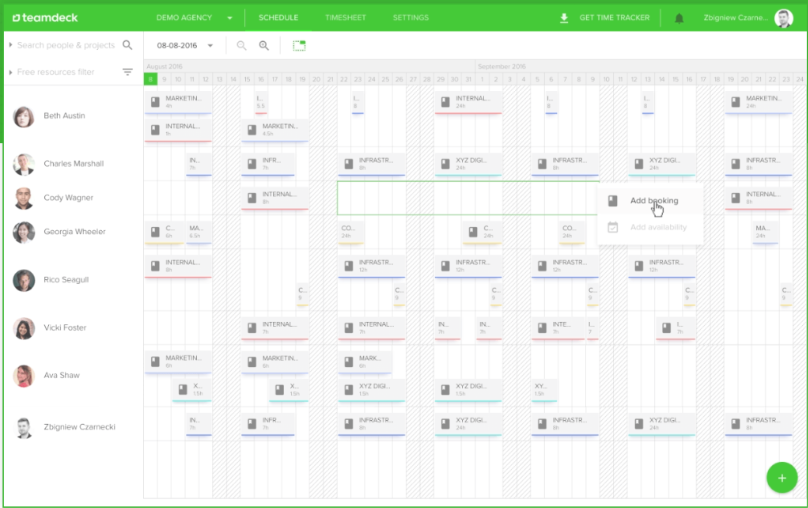Click the zoom out timeline icon
Image resolution: width=808 pixels, height=508 pixels.
tap(241, 45)
